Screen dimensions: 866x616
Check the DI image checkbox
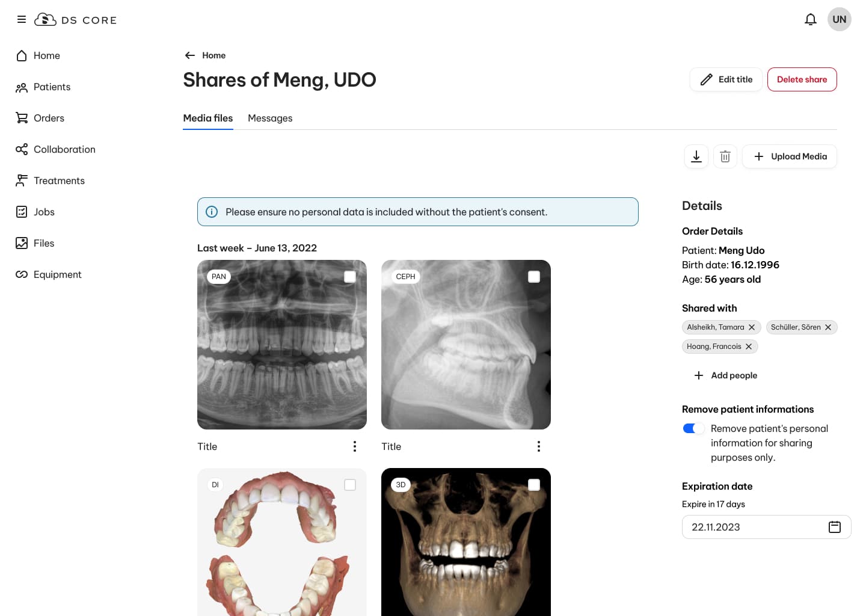point(350,485)
